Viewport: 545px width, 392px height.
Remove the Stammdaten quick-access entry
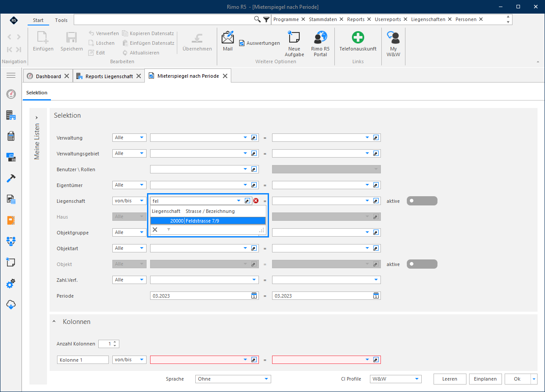pos(341,19)
